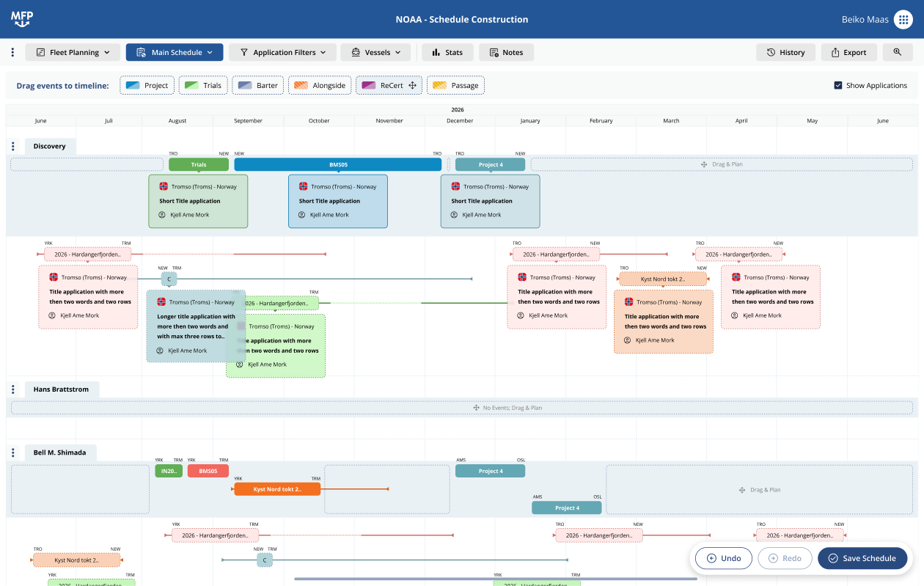Open the apps grid menu icon
This screenshot has height=586, width=924.
(903, 20)
